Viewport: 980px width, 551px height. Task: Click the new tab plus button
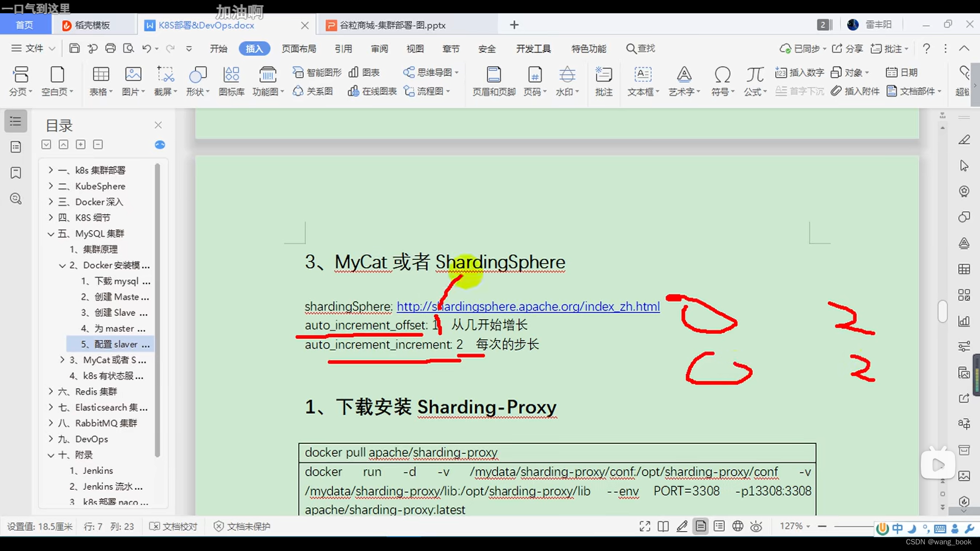click(514, 25)
